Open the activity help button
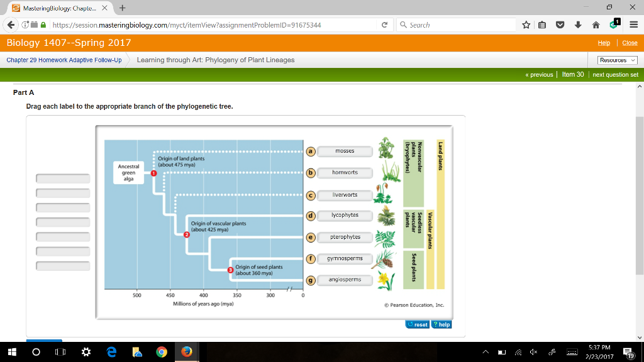 click(x=440, y=324)
